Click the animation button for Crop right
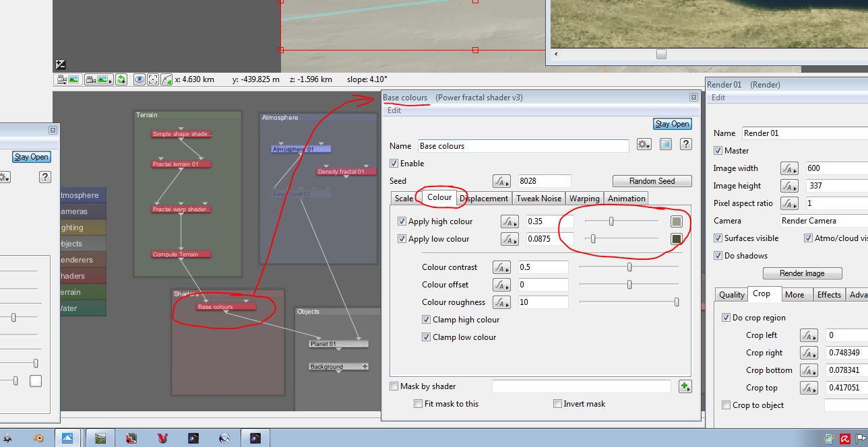Image resolution: width=868 pixels, height=447 pixels. click(x=809, y=353)
